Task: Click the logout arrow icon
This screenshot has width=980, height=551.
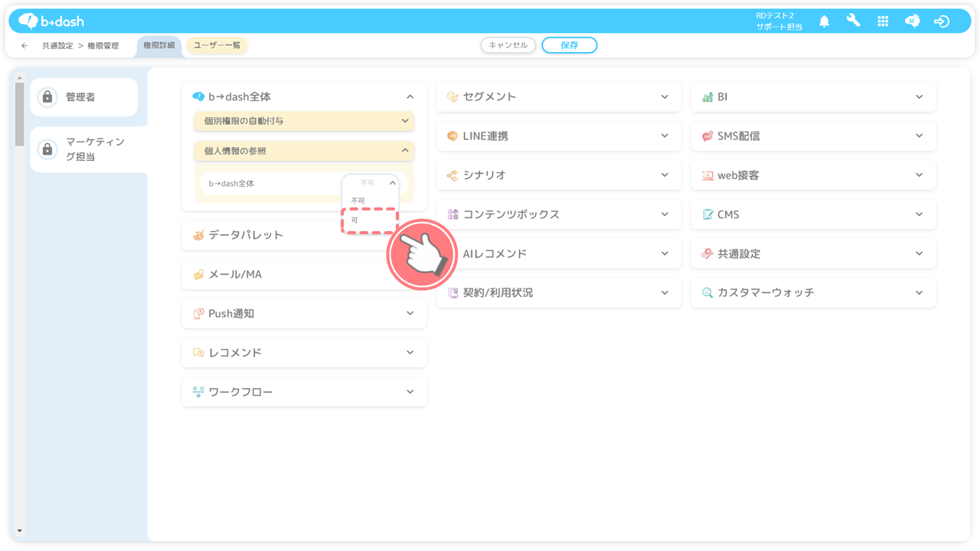Action: (942, 21)
